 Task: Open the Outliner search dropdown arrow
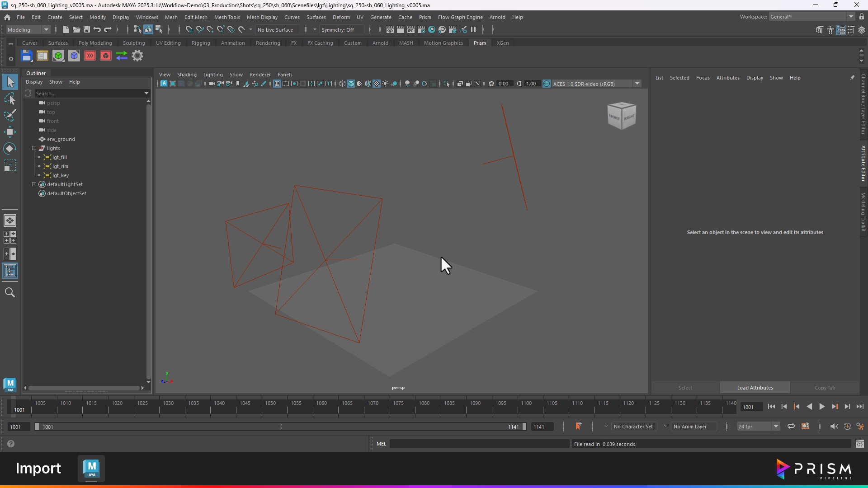click(146, 94)
